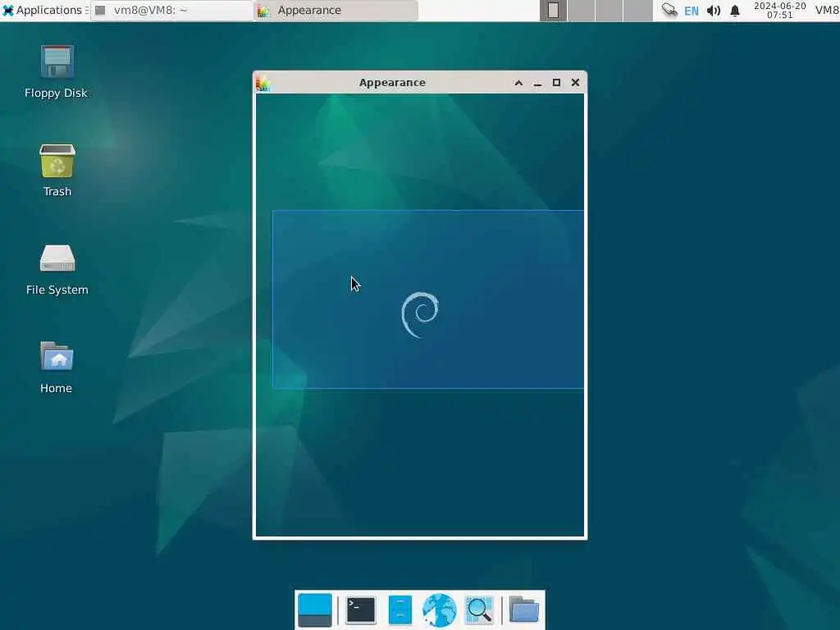The image size is (840, 630).
Task: Open the volume control icon
Action: tap(713, 11)
